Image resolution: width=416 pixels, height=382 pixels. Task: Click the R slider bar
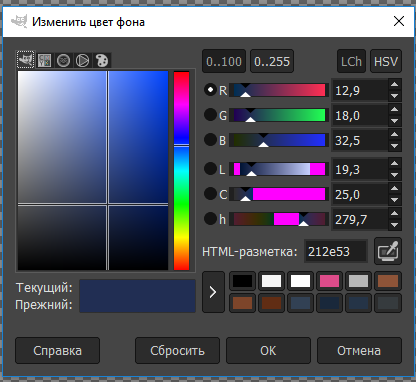coord(279,90)
